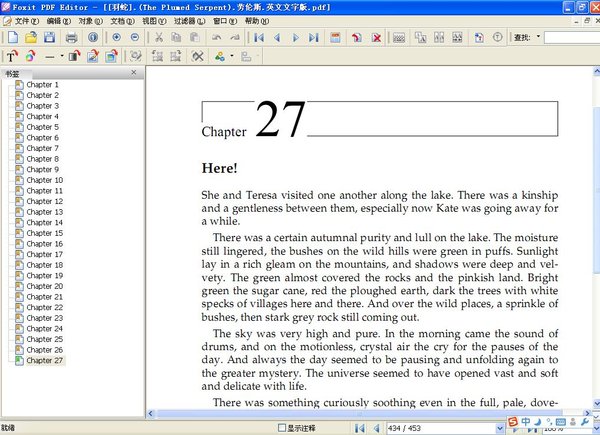
Task: Click the paste clipboard icon
Action: pos(195,37)
